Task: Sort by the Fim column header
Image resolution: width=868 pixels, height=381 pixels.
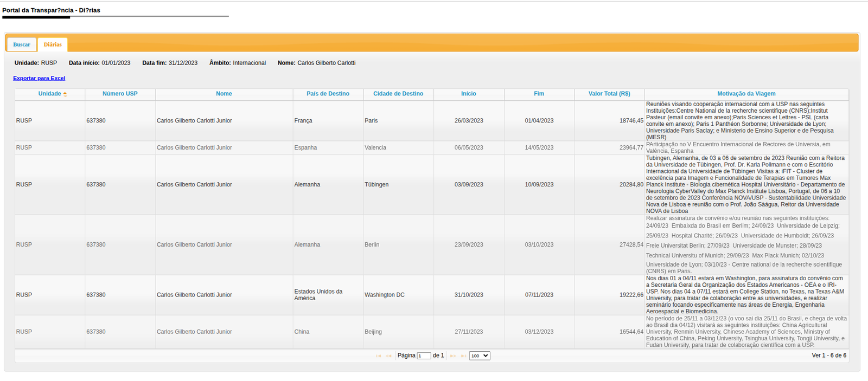Action: [539, 94]
